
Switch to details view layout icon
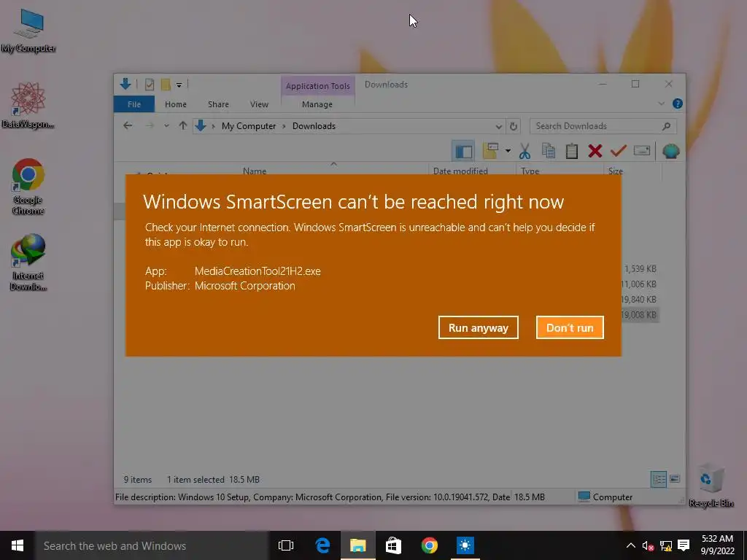(659, 479)
